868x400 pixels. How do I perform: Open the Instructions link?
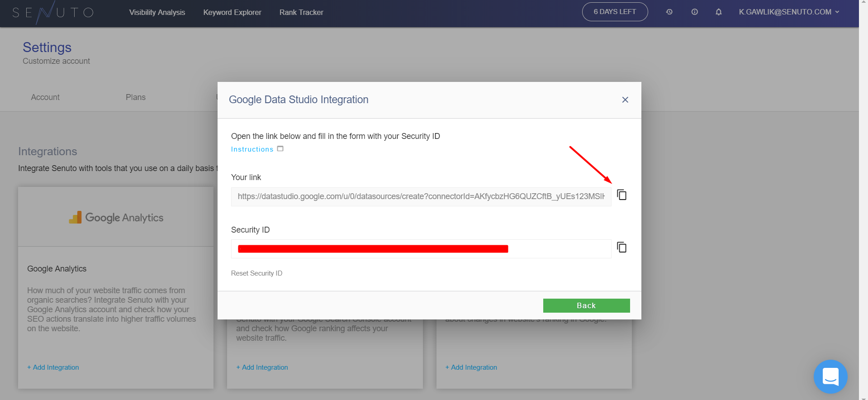pyautogui.click(x=252, y=149)
